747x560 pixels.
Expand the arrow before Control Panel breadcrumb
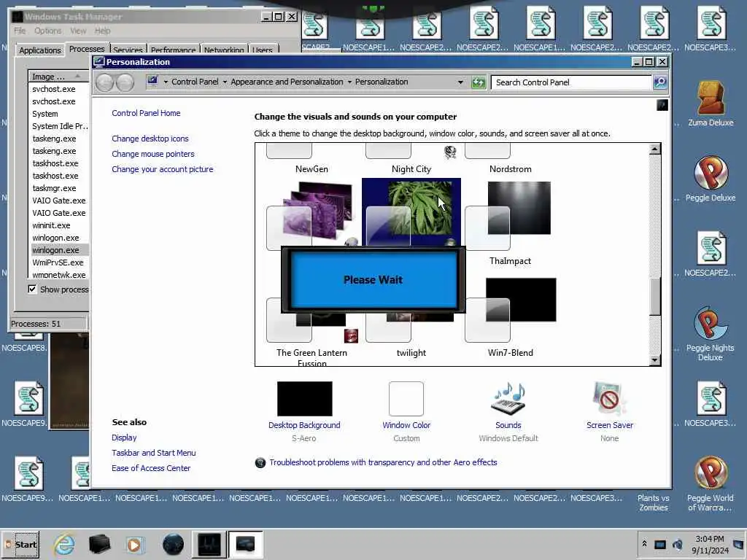(x=166, y=82)
